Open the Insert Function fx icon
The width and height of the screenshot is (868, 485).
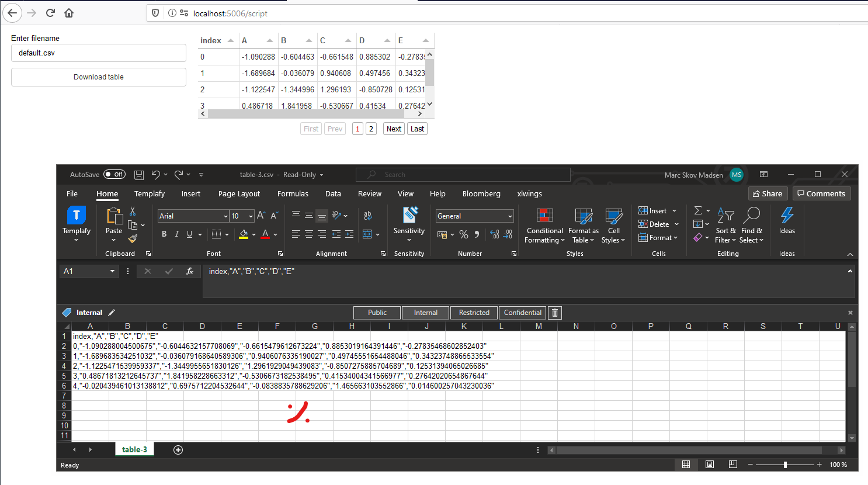coord(189,271)
